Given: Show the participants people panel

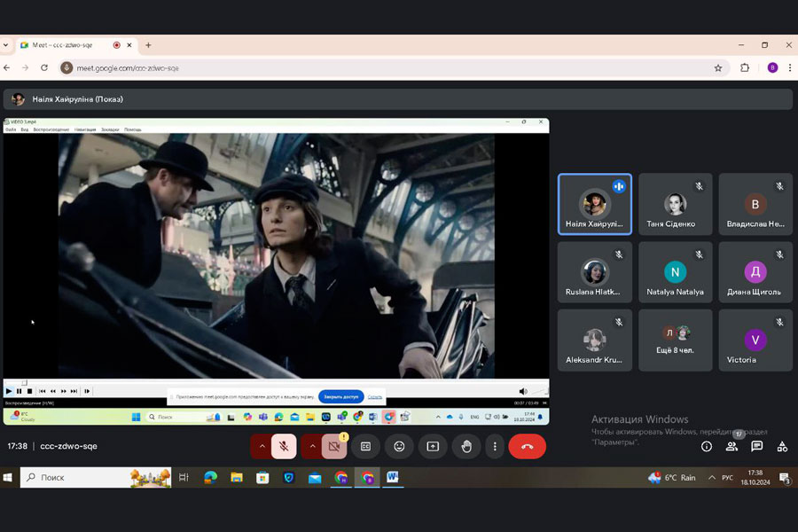Looking at the screenshot, I should [x=731, y=446].
